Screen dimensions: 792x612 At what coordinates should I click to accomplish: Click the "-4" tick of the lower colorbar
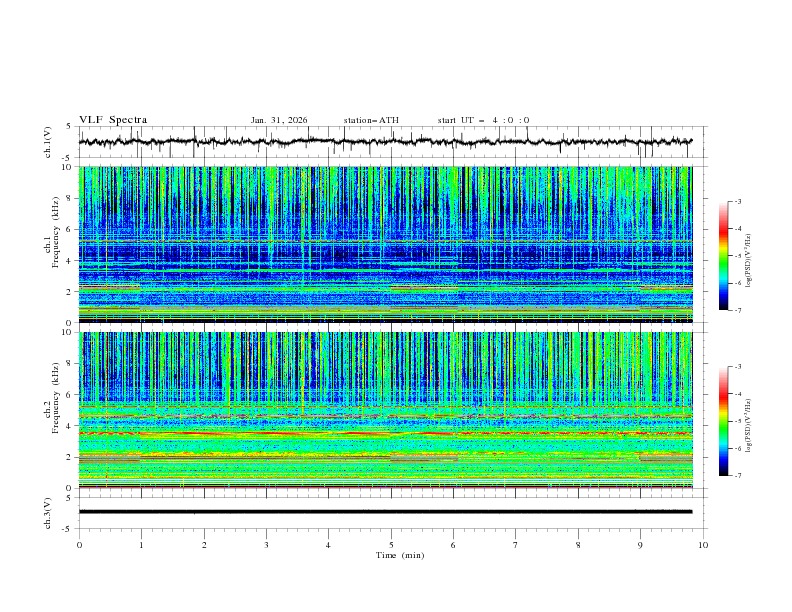coord(737,394)
